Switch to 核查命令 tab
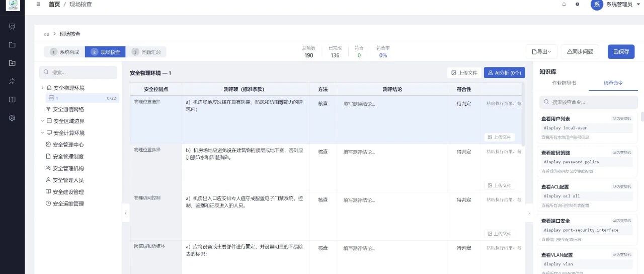 coord(613,83)
